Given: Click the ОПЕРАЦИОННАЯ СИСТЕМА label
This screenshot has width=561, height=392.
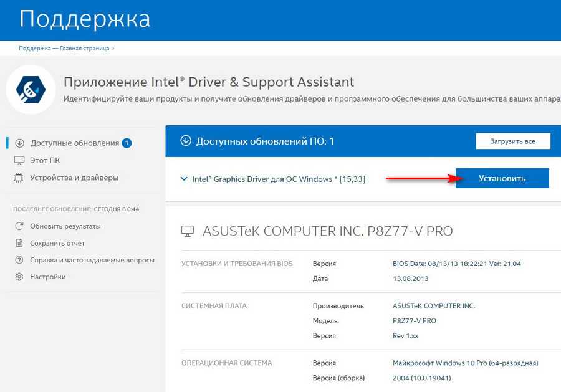Looking at the screenshot, I should (x=226, y=363).
